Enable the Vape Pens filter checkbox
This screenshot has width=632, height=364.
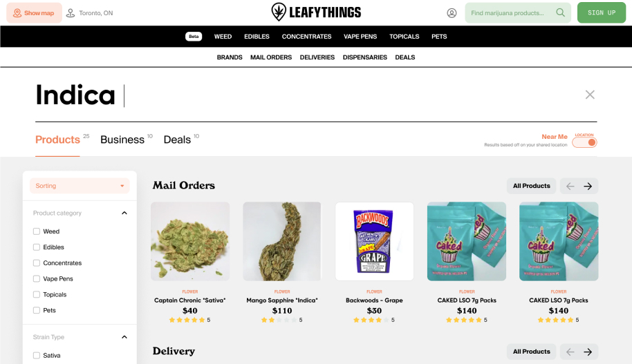coord(36,278)
